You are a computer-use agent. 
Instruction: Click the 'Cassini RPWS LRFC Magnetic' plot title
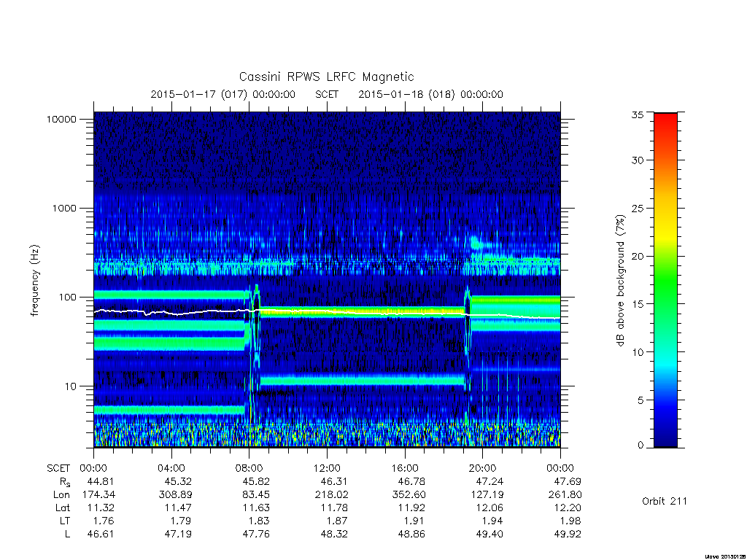point(326,77)
